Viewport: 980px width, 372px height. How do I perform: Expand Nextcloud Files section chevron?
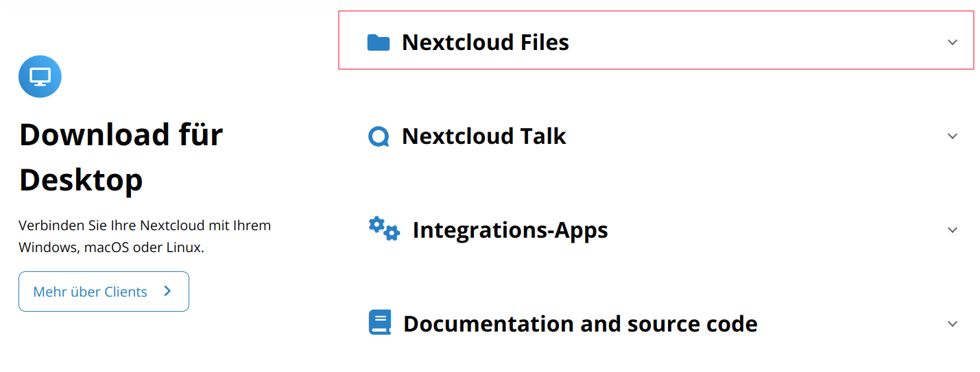pyautogui.click(x=952, y=42)
